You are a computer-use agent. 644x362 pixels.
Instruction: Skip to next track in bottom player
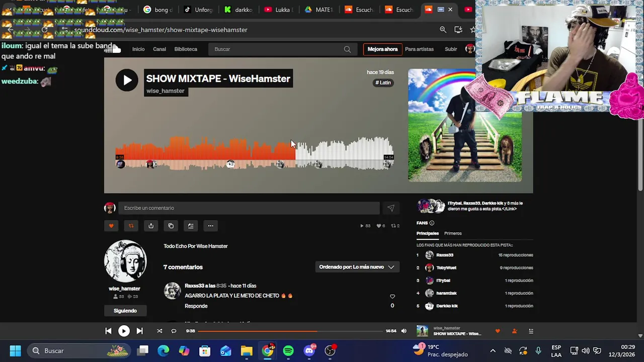point(139,331)
